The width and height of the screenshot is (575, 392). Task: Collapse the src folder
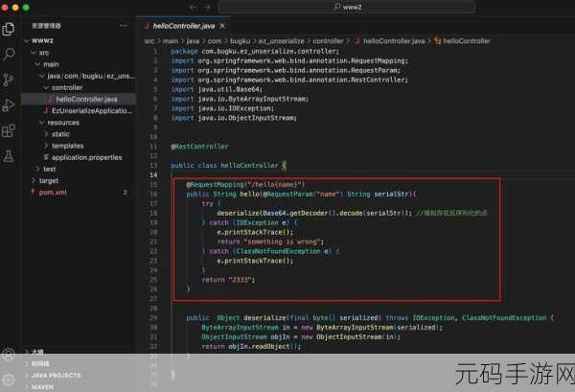44,53
